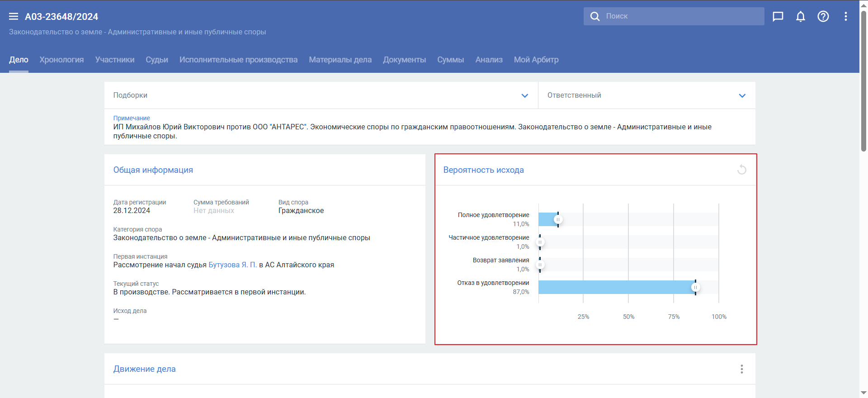Open the hamburger navigation menu
Image resolution: width=868 pixels, height=398 pixels.
(x=14, y=17)
